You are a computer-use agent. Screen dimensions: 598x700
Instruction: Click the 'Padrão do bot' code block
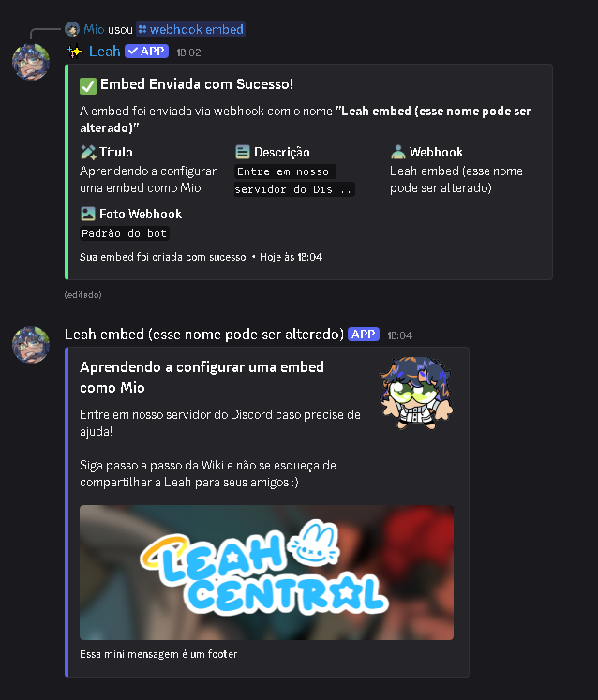[x=124, y=233]
